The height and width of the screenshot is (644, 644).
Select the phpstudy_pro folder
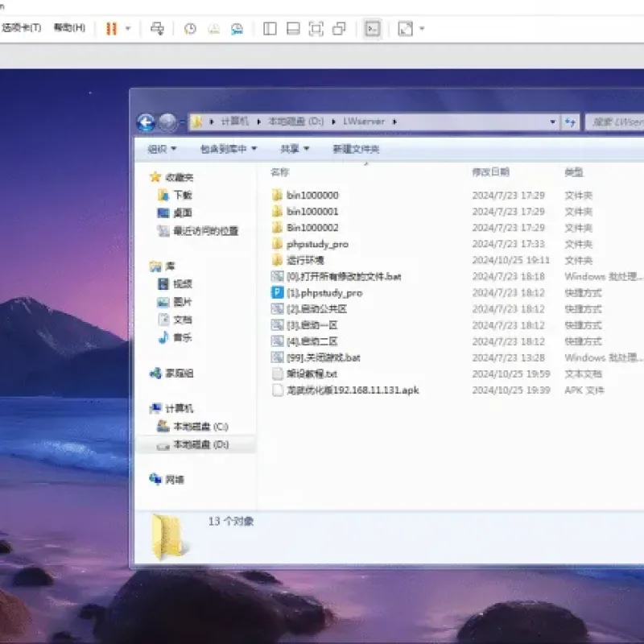pyautogui.click(x=317, y=244)
